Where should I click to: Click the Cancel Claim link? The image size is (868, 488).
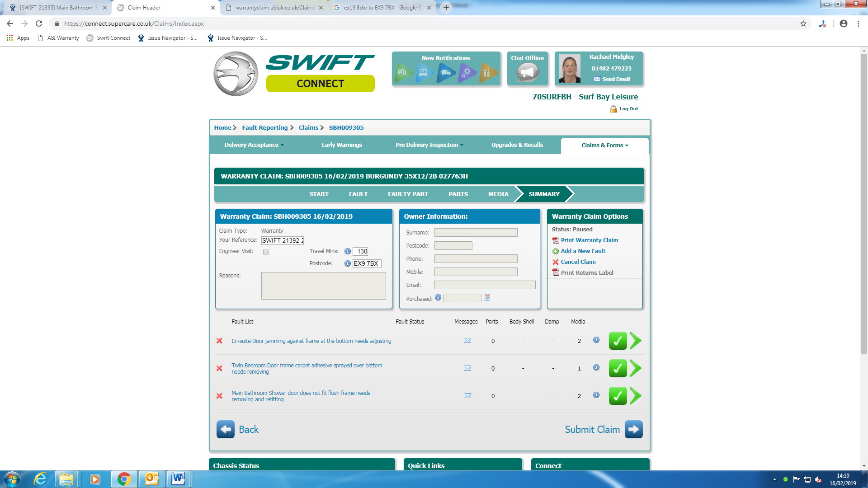pyautogui.click(x=578, y=262)
